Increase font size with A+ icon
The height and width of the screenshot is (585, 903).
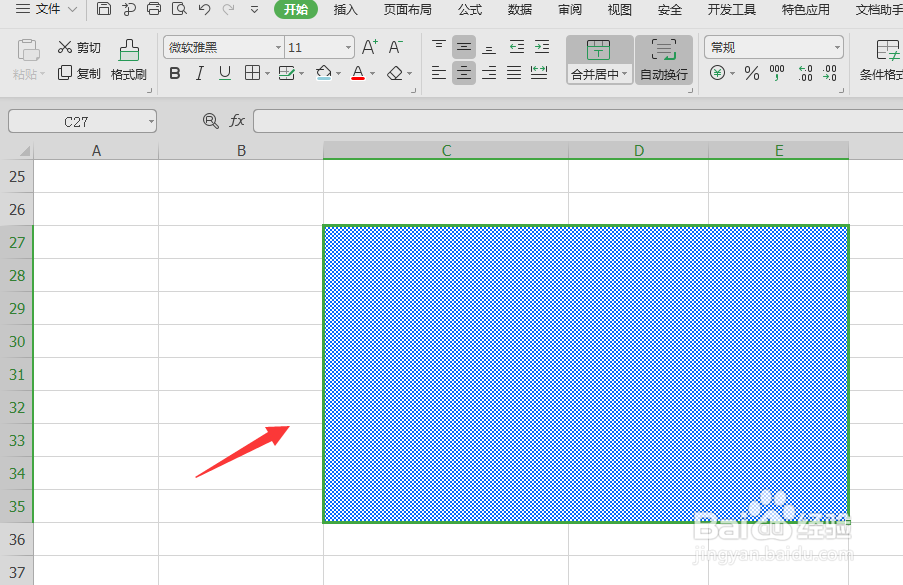click(x=369, y=47)
